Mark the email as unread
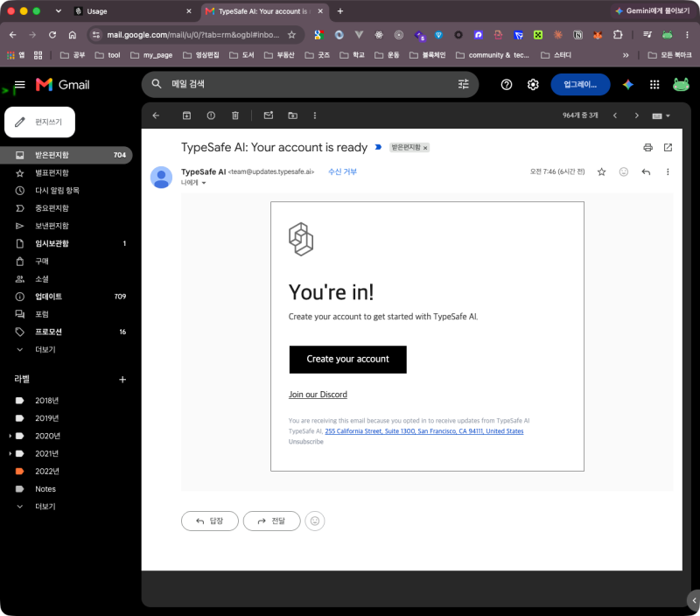This screenshot has width=700, height=616. pos(269,115)
